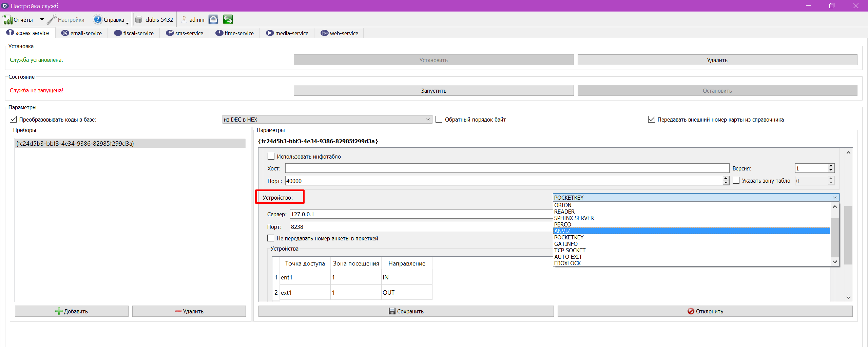Click the Порт 8238 field
Image resolution: width=868 pixels, height=347 pixels.
[x=421, y=227]
